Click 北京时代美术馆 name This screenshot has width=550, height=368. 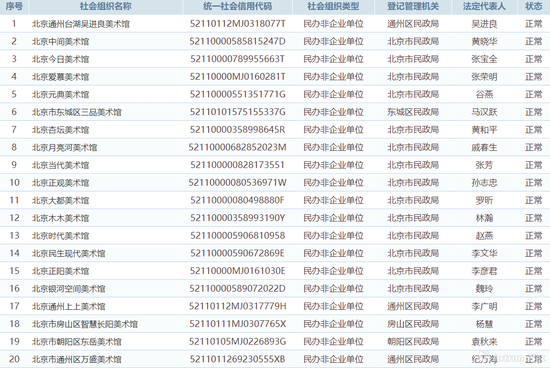pos(61,235)
